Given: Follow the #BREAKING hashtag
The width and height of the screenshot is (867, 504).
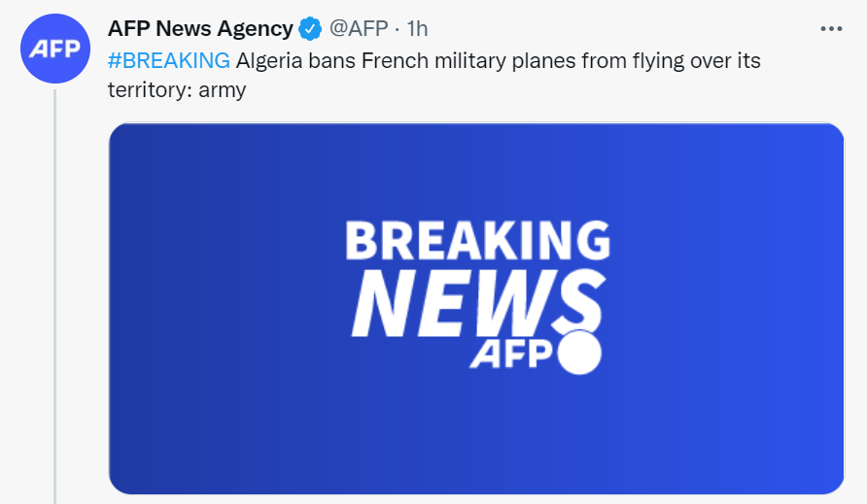Looking at the screenshot, I should click(x=169, y=60).
